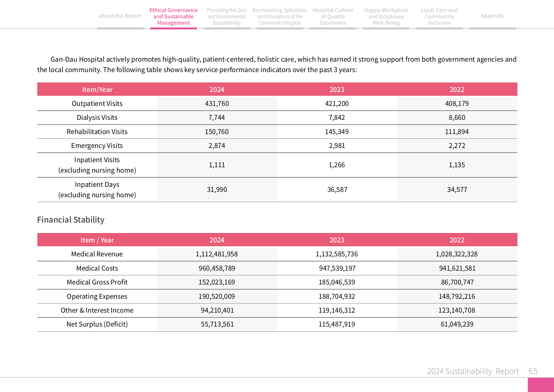Image resolution: width=554 pixels, height=392 pixels.
Task: Select the 115,487,919 net surplus value
Action: point(337,324)
